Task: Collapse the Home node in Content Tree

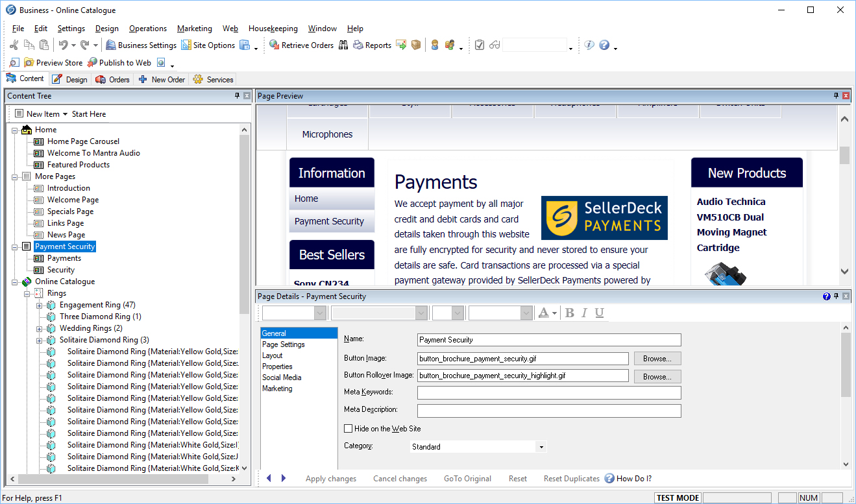Action: pos(15,130)
